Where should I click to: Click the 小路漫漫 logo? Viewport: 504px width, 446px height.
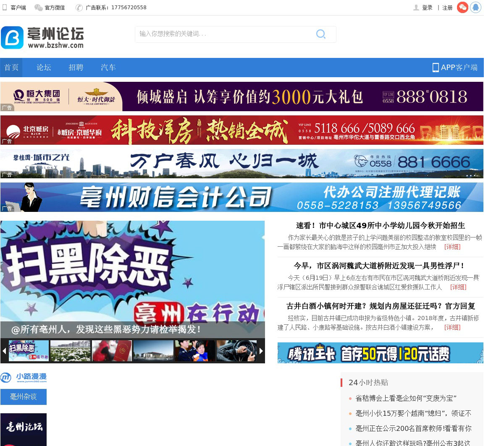tap(24, 378)
